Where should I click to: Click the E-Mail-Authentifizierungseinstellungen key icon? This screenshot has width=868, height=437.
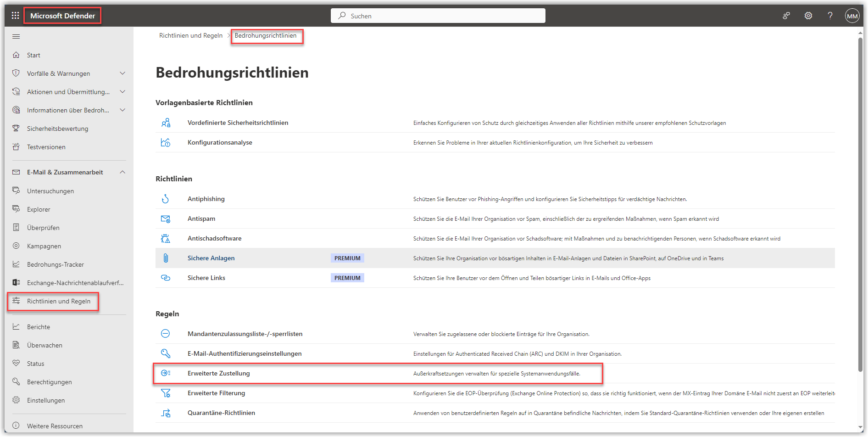click(x=166, y=353)
